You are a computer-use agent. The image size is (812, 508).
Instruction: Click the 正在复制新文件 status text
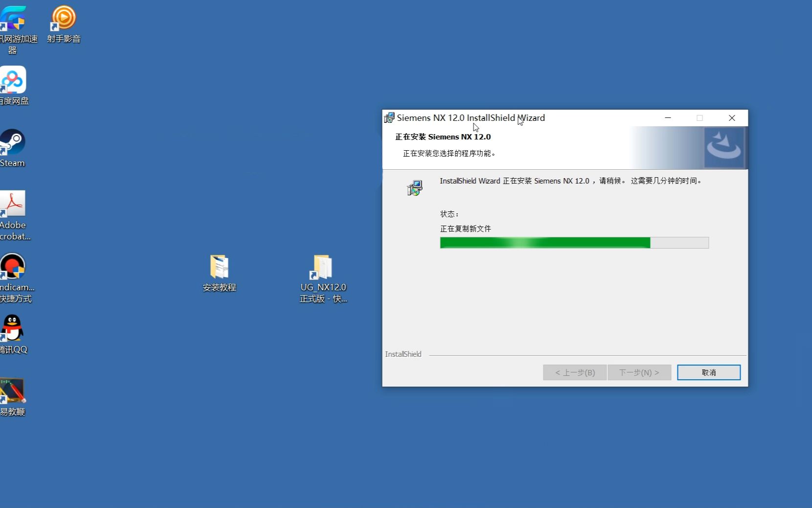464,228
